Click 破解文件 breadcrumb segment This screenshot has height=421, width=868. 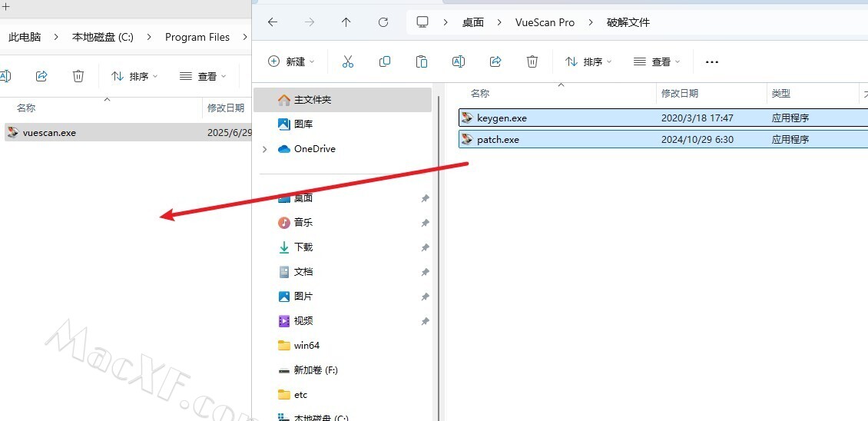(629, 23)
